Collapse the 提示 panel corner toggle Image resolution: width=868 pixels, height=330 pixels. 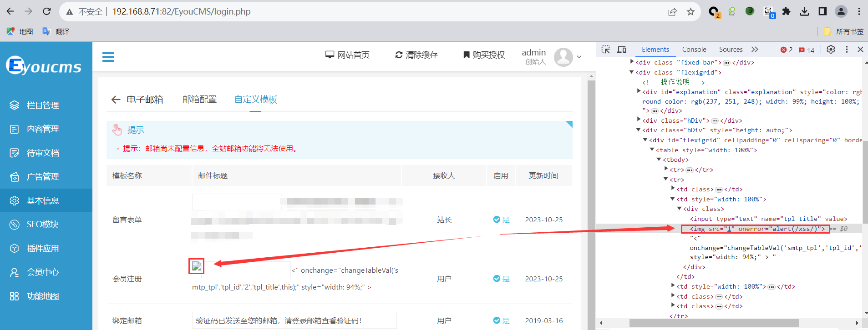pyautogui.click(x=569, y=124)
